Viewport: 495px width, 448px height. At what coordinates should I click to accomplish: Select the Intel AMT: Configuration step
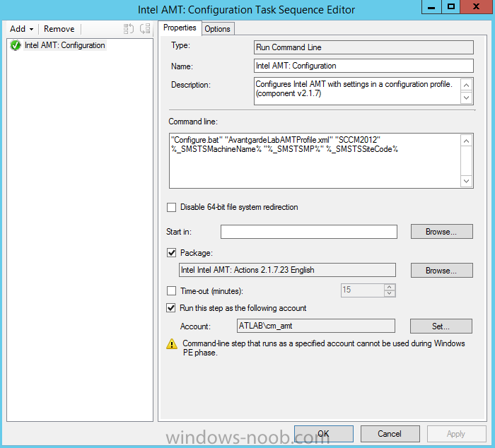[65, 45]
